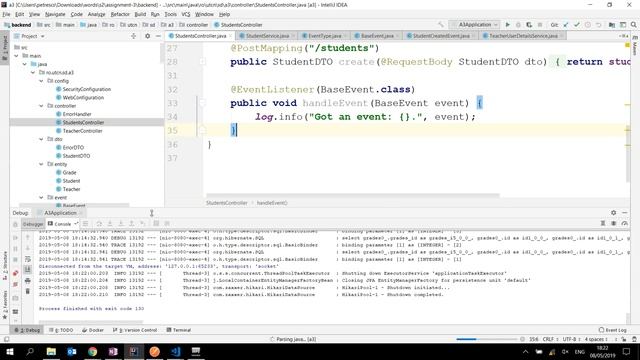
Task: Open Search Everywhere magnifier icon
Action: coord(633,25)
